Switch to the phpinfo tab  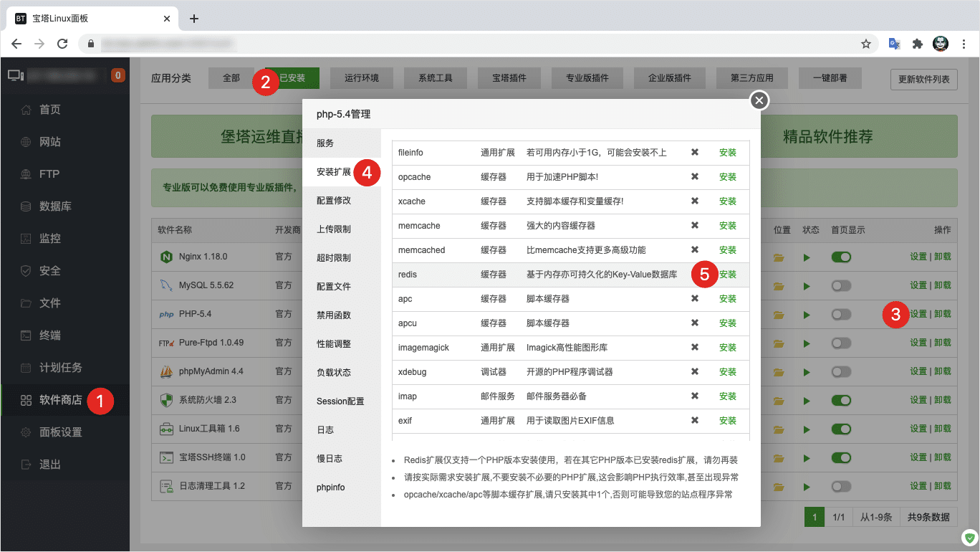[342, 487]
